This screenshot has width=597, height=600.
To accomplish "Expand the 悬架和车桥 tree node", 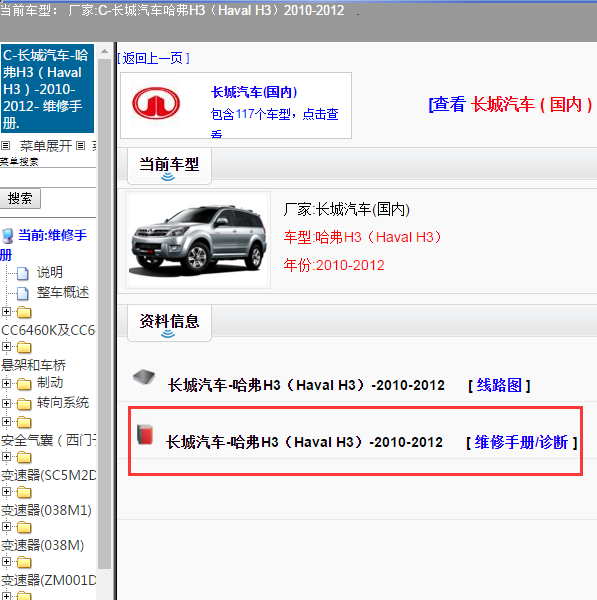I will (6, 346).
